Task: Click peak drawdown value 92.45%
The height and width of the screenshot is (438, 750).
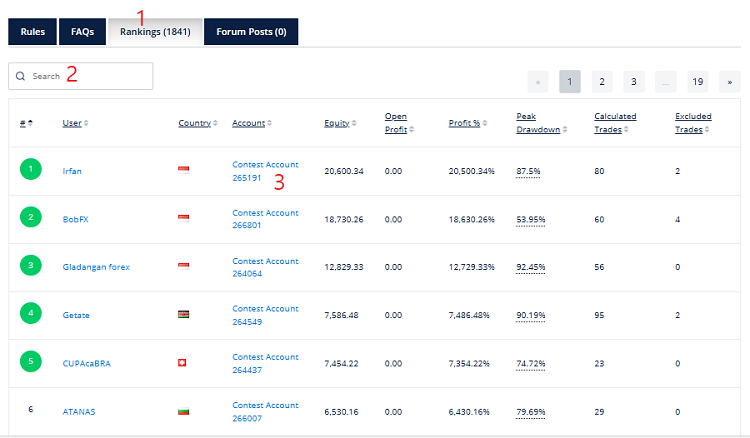Action: tap(530, 267)
